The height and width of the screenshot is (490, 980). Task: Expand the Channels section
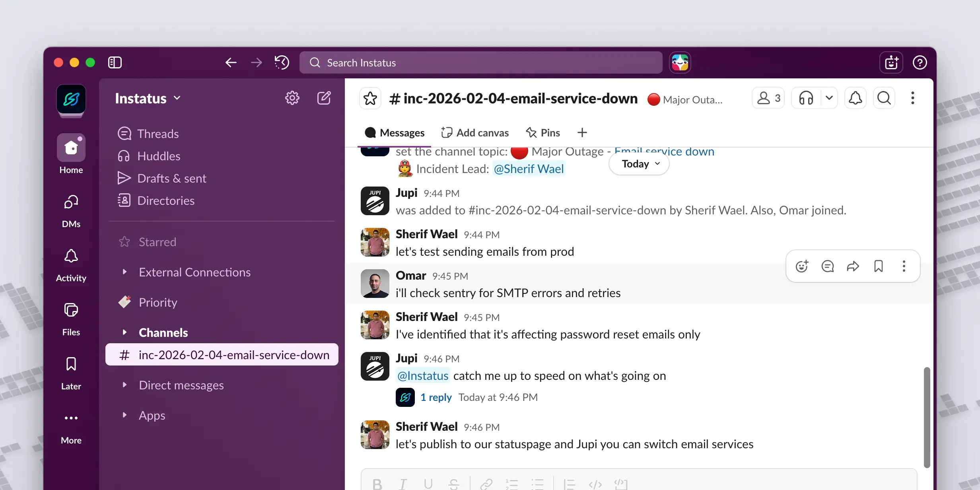click(124, 332)
